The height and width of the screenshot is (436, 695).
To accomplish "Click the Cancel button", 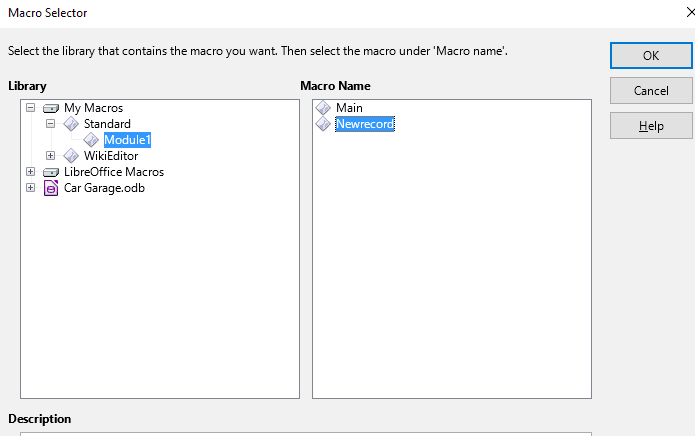I will pos(651,91).
